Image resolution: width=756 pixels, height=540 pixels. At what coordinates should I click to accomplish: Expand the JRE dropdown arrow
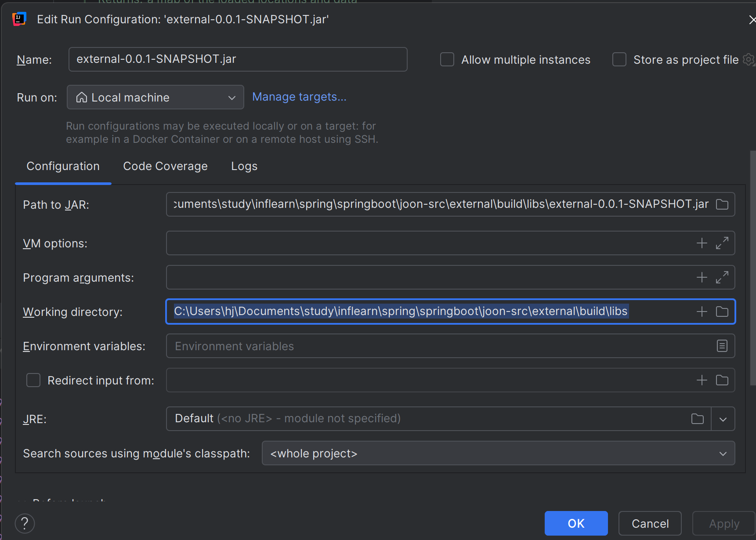pyautogui.click(x=723, y=419)
